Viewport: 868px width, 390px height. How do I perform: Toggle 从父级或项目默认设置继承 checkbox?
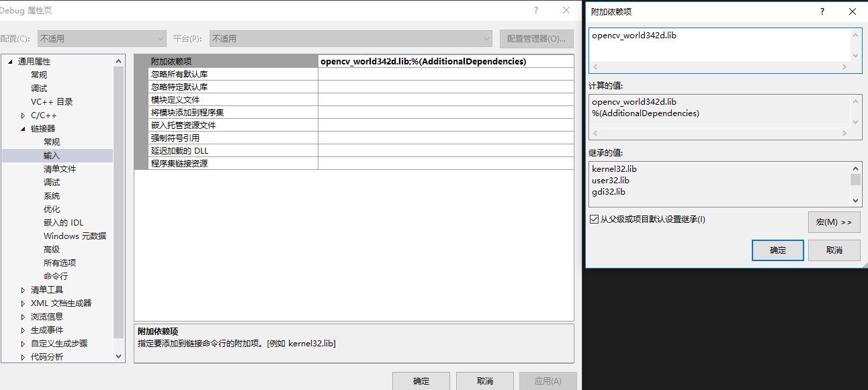(594, 220)
